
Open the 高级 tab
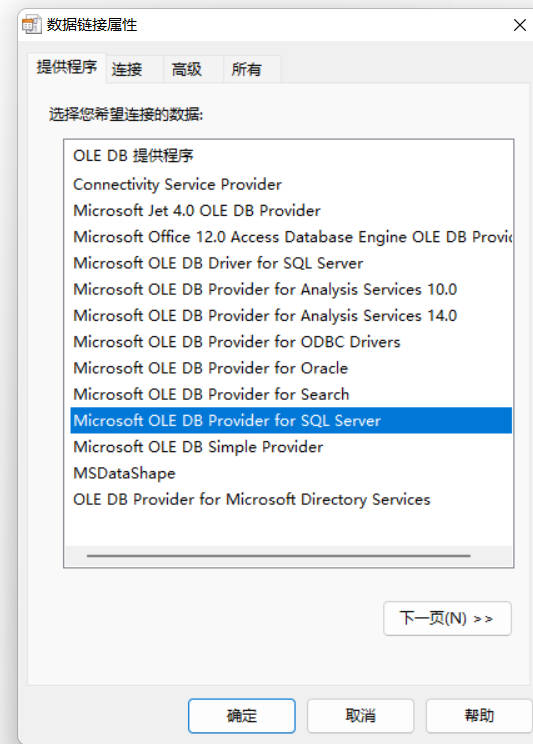pos(187,69)
